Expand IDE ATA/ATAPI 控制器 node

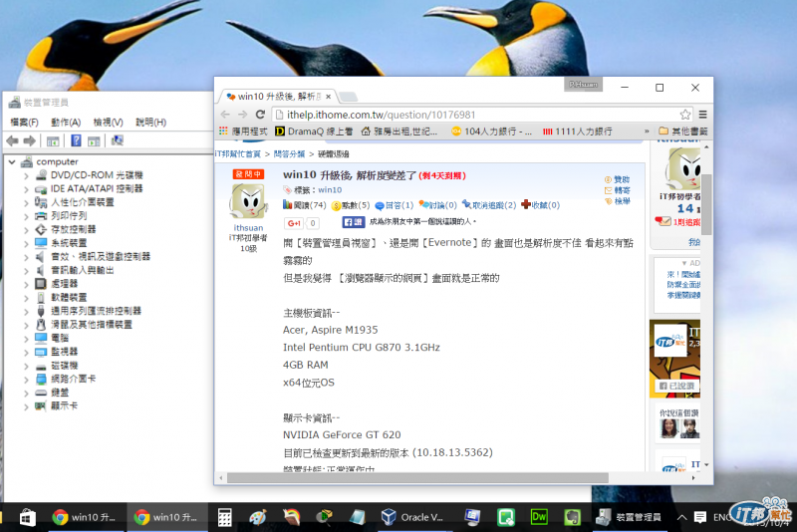click(26, 189)
